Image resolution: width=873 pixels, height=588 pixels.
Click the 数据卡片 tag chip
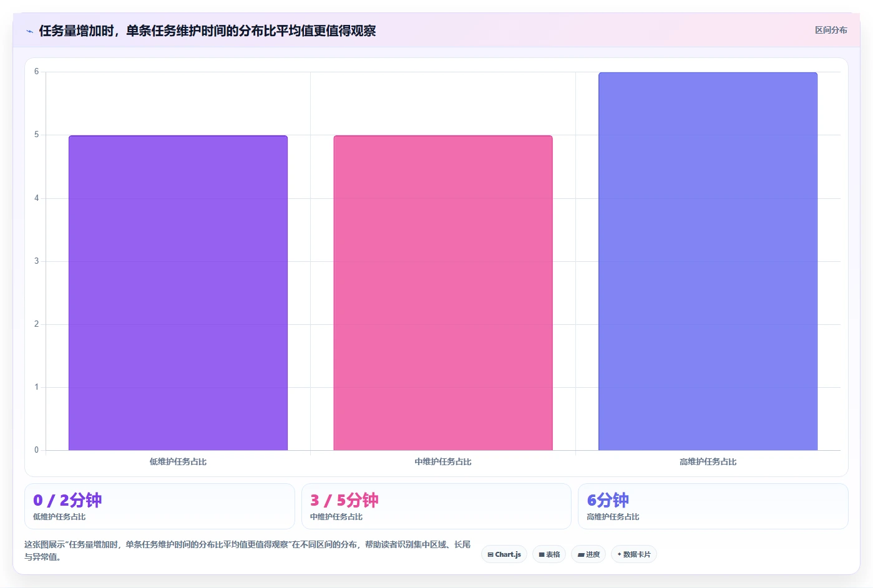[633, 554]
